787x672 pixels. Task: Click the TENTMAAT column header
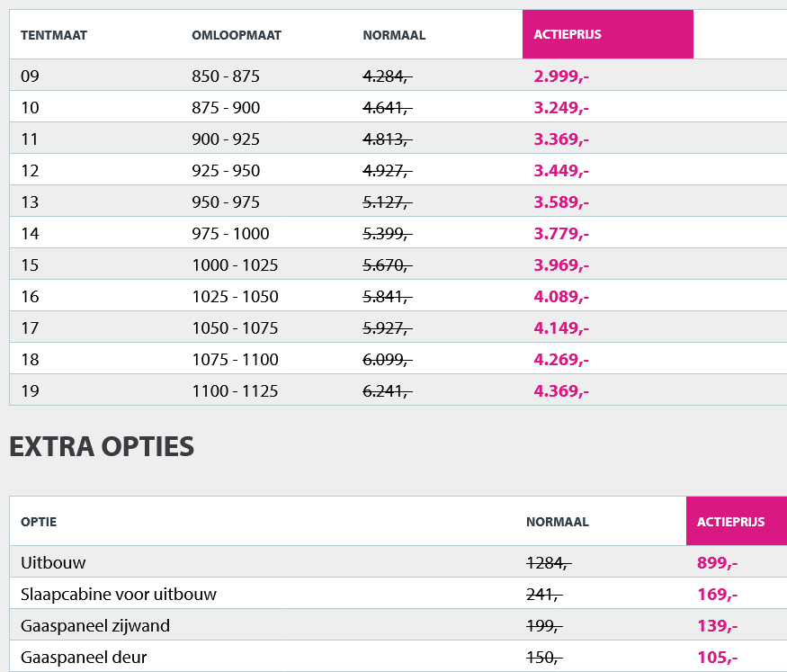pyautogui.click(x=54, y=36)
